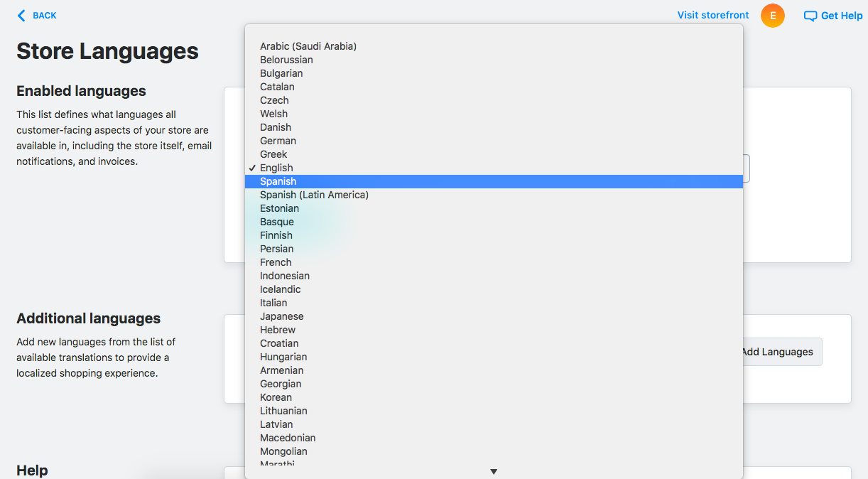
Task: Click the BACK link
Action: [43, 15]
